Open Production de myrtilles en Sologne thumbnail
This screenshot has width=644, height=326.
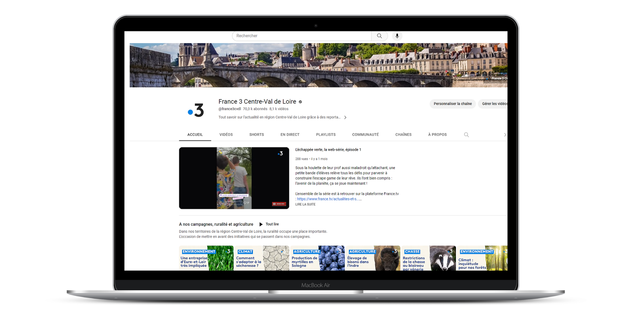click(317, 258)
